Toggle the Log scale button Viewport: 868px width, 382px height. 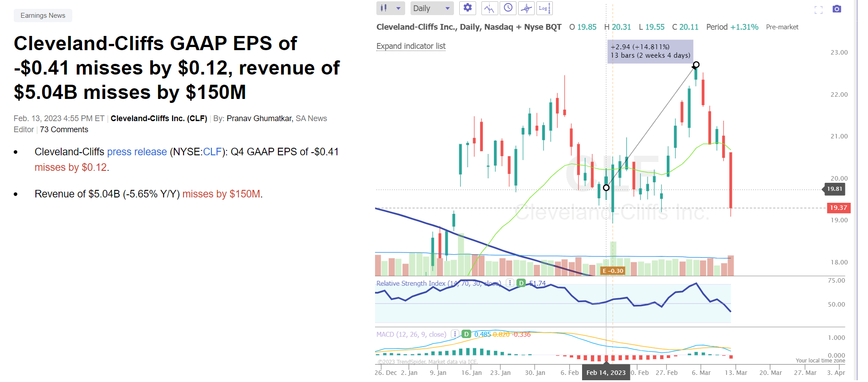pos(544,8)
